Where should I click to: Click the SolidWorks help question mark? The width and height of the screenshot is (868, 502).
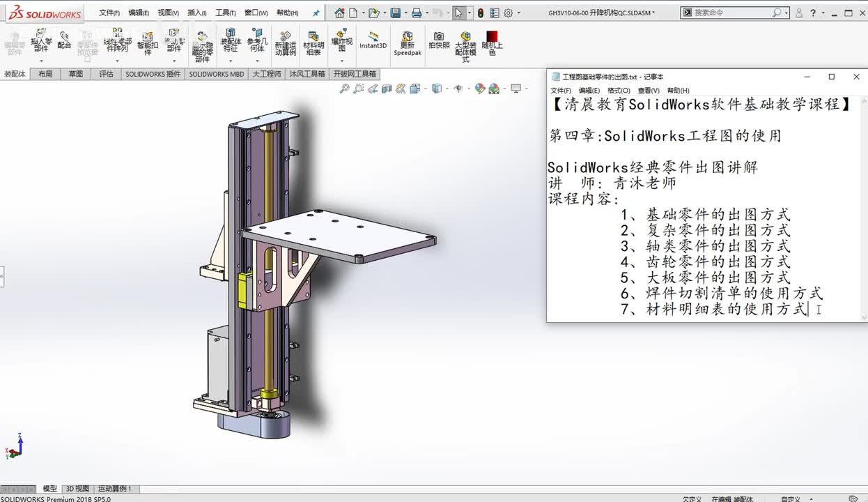[x=813, y=13]
